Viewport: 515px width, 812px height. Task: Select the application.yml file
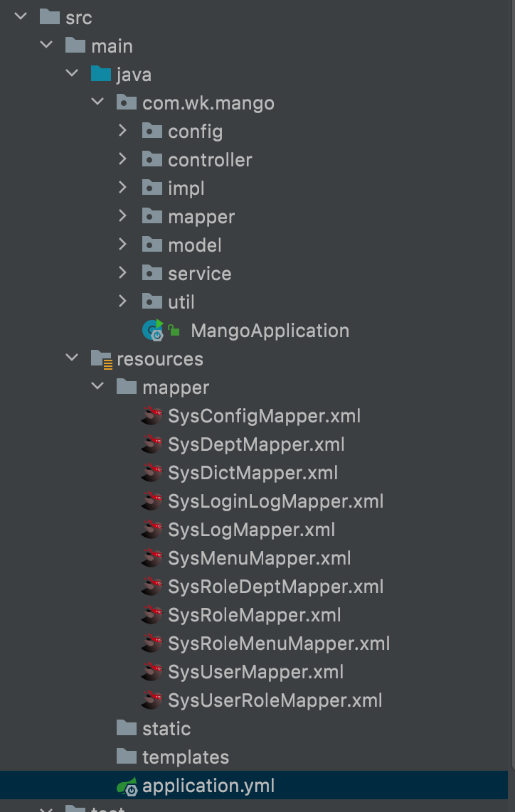point(208,786)
